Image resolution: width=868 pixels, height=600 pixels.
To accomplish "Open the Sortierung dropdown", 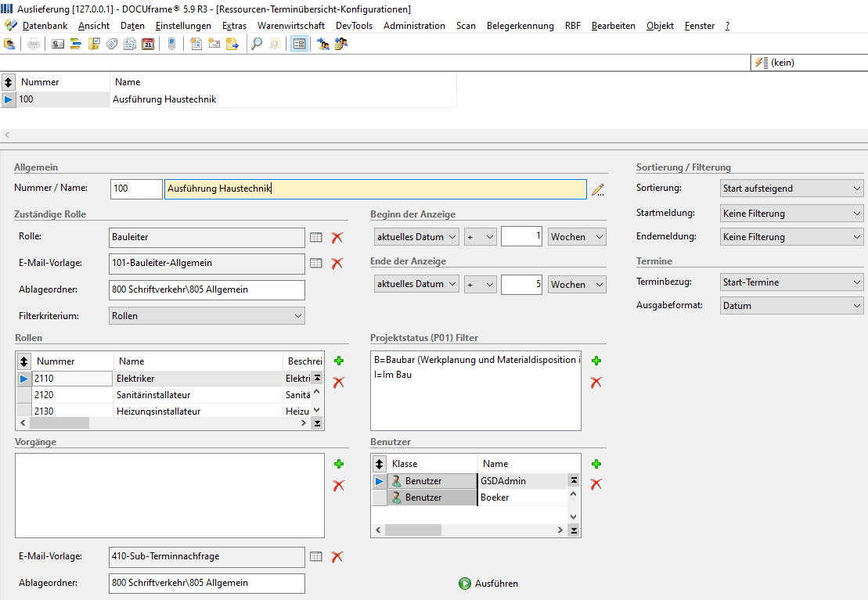I will pos(791,189).
